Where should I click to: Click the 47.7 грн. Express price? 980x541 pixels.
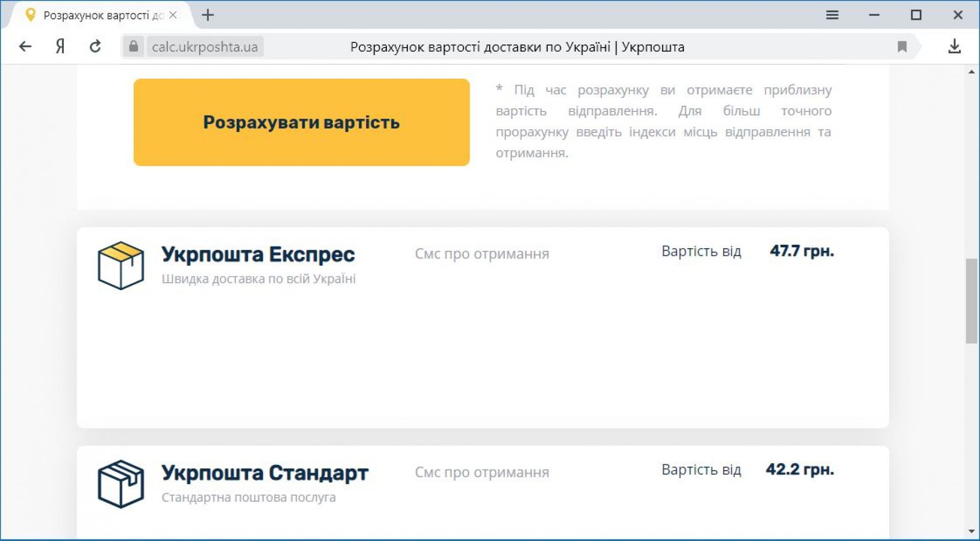[801, 251]
